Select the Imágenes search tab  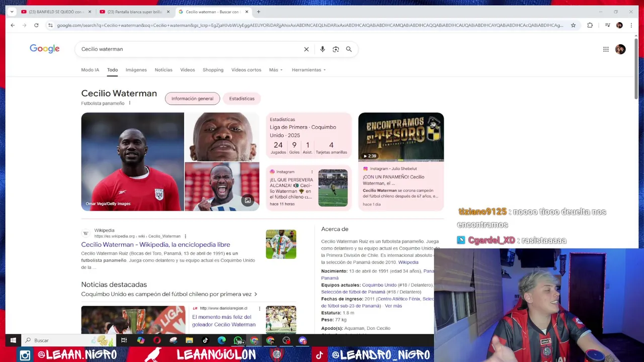click(x=136, y=70)
